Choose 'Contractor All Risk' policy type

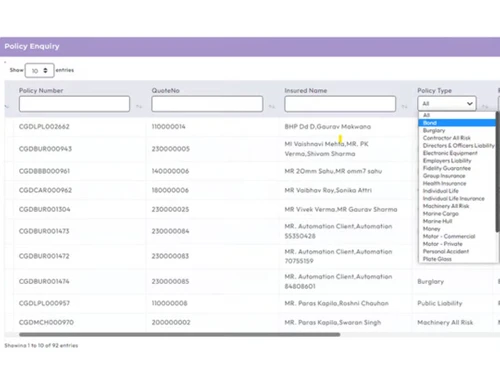457,138
